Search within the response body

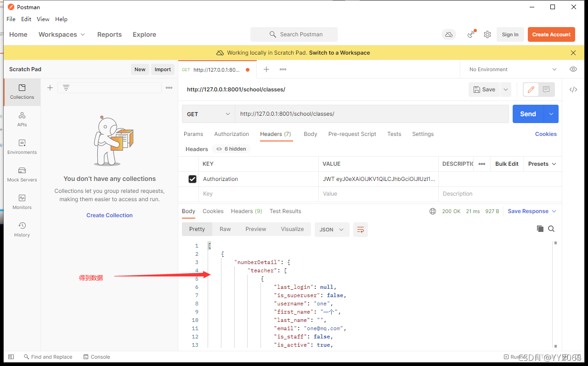pyautogui.click(x=551, y=229)
